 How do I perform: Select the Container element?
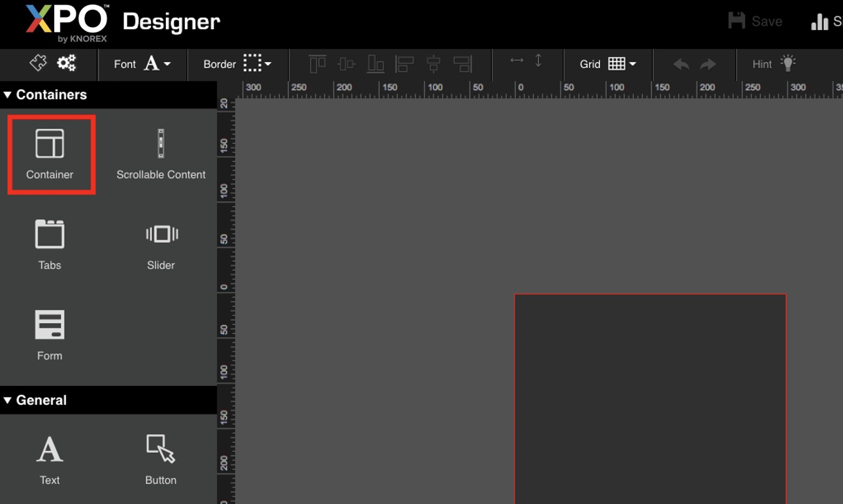(x=50, y=154)
